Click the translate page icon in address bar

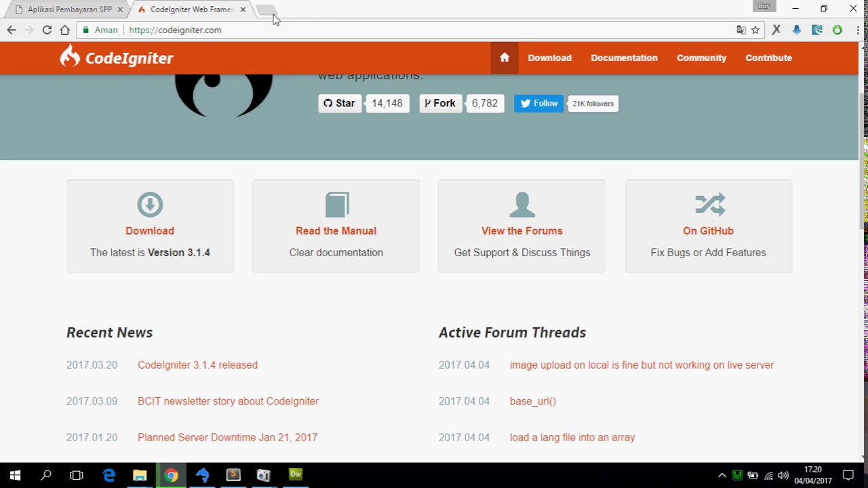coord(741,30)
